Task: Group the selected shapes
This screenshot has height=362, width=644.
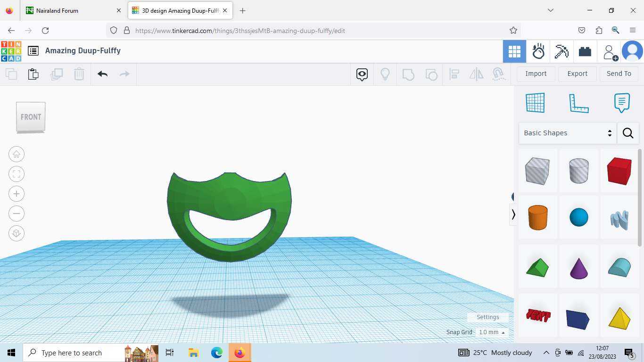Action: pyautogui.click(x=408, y=74)
